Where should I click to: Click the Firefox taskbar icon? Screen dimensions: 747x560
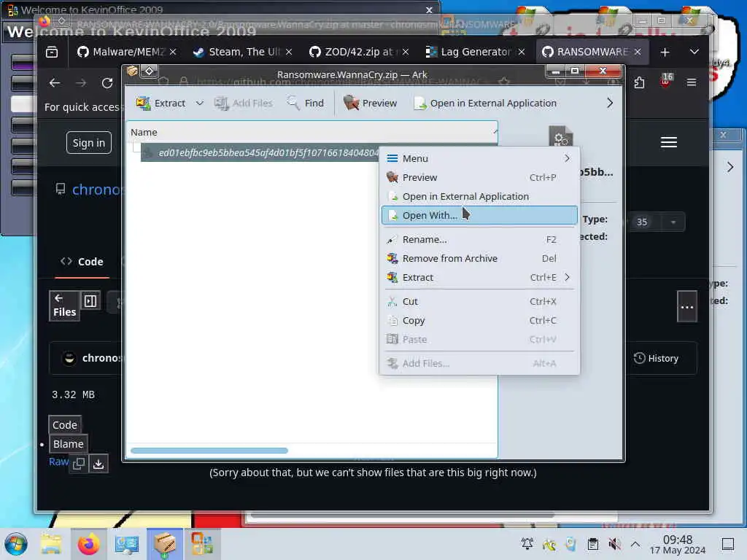point(88,544)
